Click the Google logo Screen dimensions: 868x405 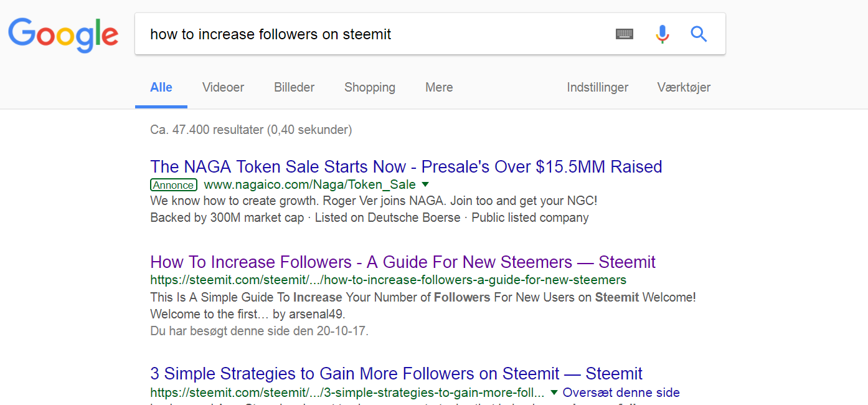pyautogui.click(x=63, y=34)
